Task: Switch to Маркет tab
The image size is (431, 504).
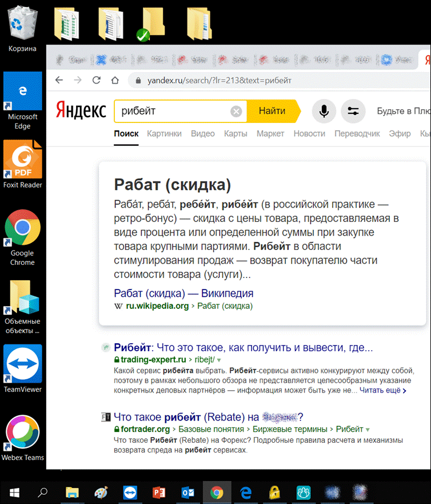Action: click(x=270, y=134)
